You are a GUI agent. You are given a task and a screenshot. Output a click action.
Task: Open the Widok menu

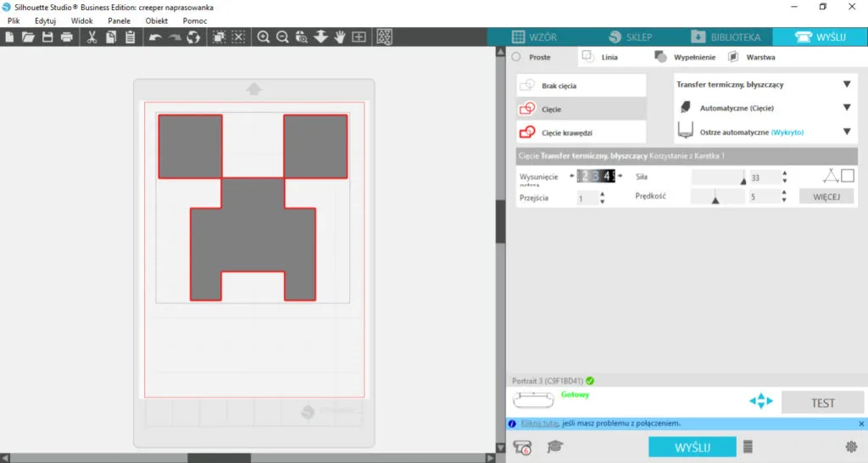click(x=82, y=20)
